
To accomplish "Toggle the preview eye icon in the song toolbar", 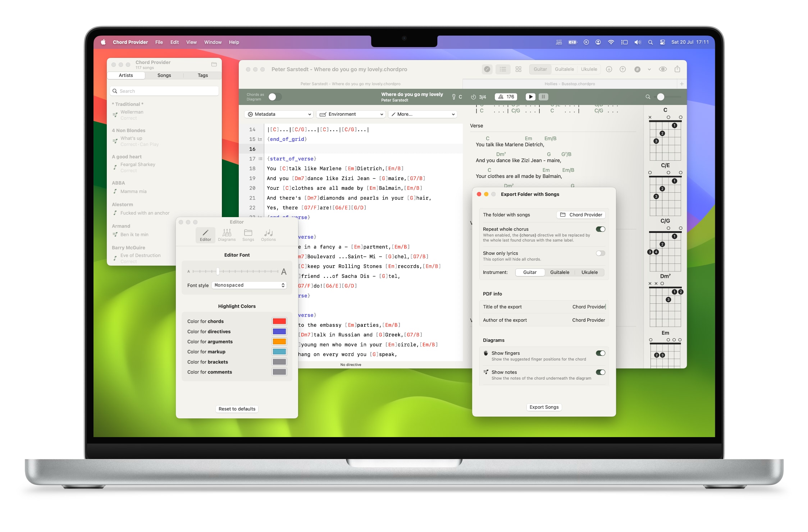I will [663, 69].
